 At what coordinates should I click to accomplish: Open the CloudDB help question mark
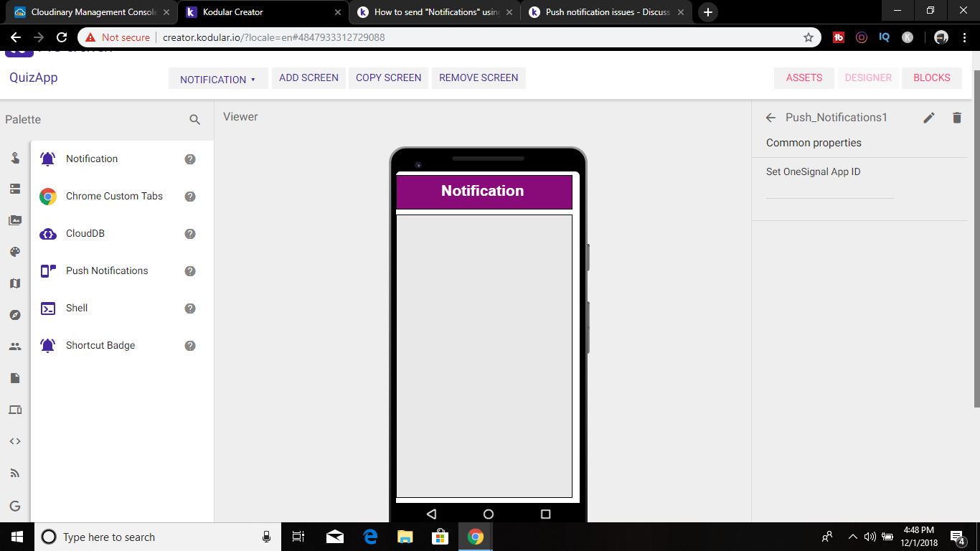click(x=190, y=234)
